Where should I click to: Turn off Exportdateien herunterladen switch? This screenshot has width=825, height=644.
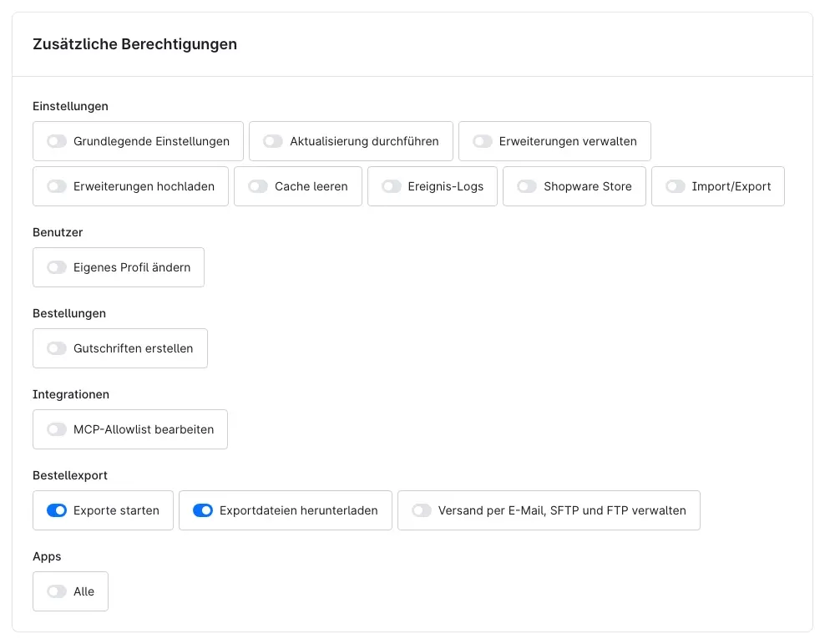(x=203, y=510)
